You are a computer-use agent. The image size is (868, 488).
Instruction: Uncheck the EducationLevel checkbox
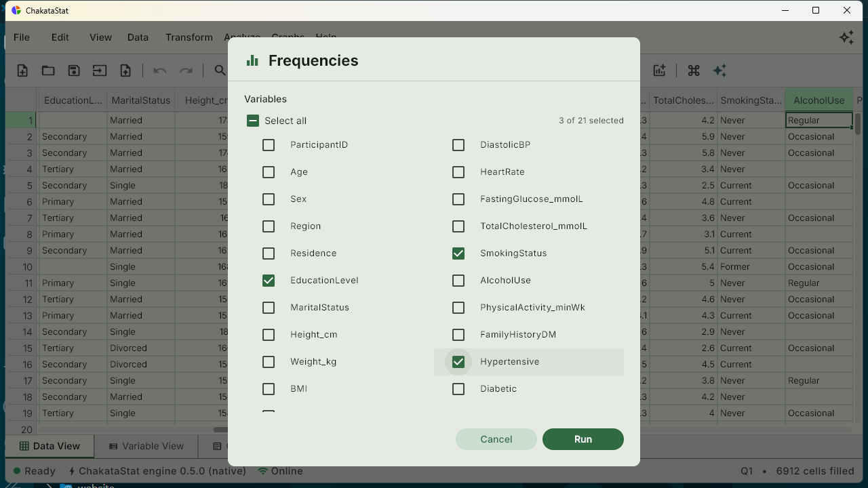pyautogui.click(x=269, y=280)
